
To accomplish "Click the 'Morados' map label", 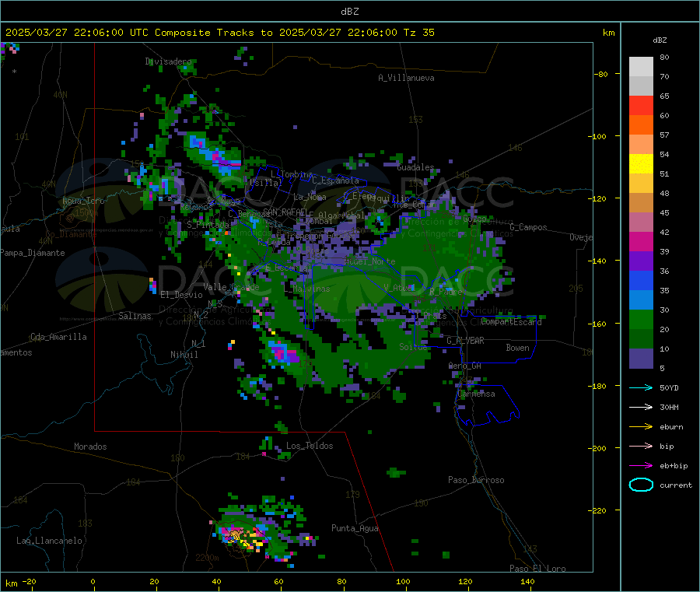I will [x=90, y=447].
